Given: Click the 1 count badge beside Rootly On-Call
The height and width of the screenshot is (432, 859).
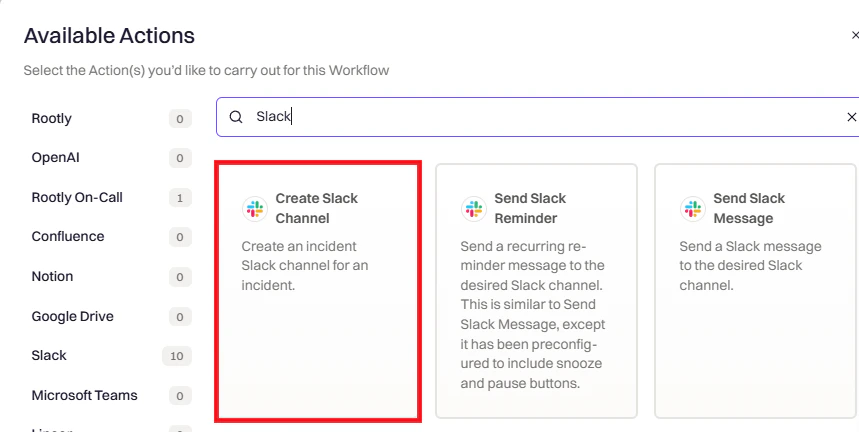Looking at the screenshot, I should coord(180,198).
